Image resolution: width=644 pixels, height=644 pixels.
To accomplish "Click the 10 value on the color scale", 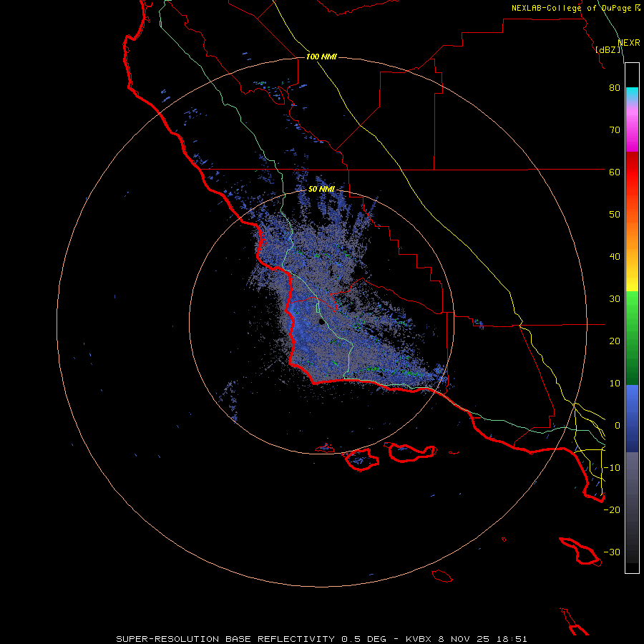I will (615, 384).
